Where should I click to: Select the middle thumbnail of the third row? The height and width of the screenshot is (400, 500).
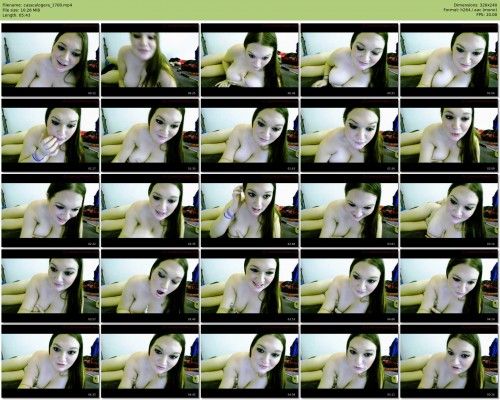click(x=250, y=210)
